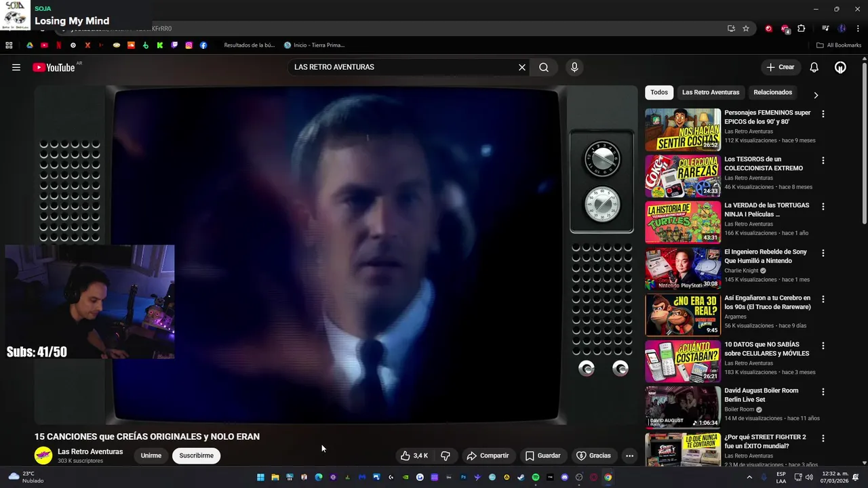Open Steam from the taskbar
The height and width of the screenshot is (488, 868).
coord(521,477)
